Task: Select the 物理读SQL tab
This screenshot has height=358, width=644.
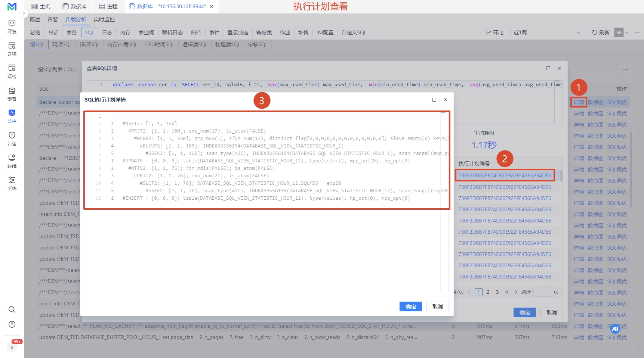Action: (x=227, y=44)
